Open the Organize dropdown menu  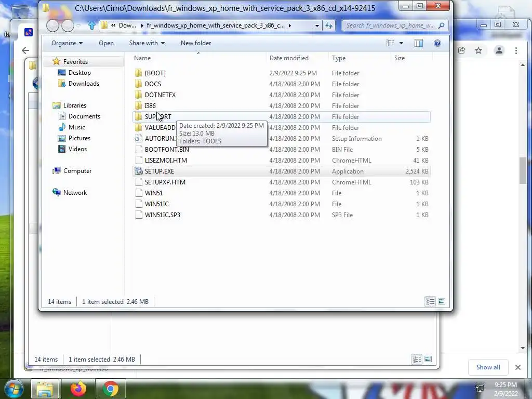[67, 43]
